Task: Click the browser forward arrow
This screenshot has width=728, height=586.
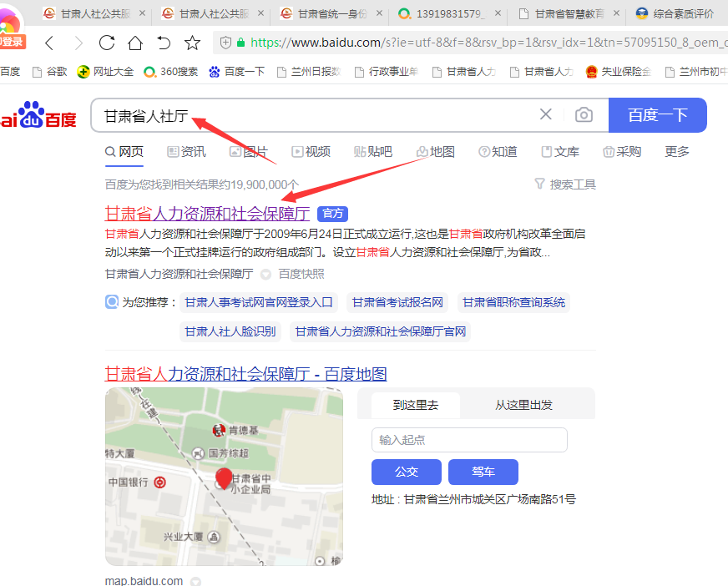Action: (78, 43)
